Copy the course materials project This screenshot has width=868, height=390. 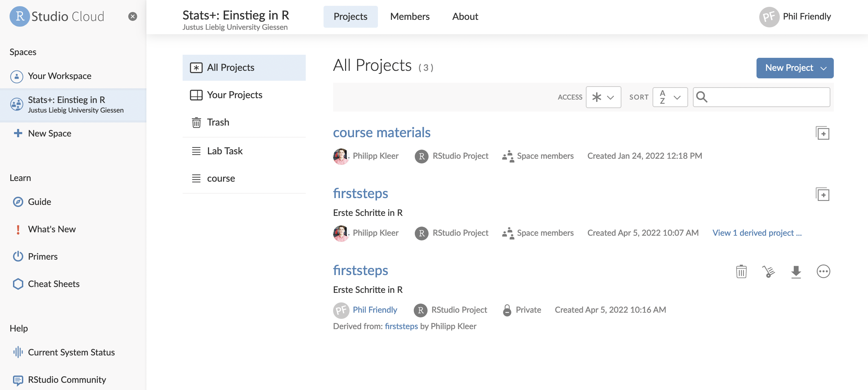point(823,133)
